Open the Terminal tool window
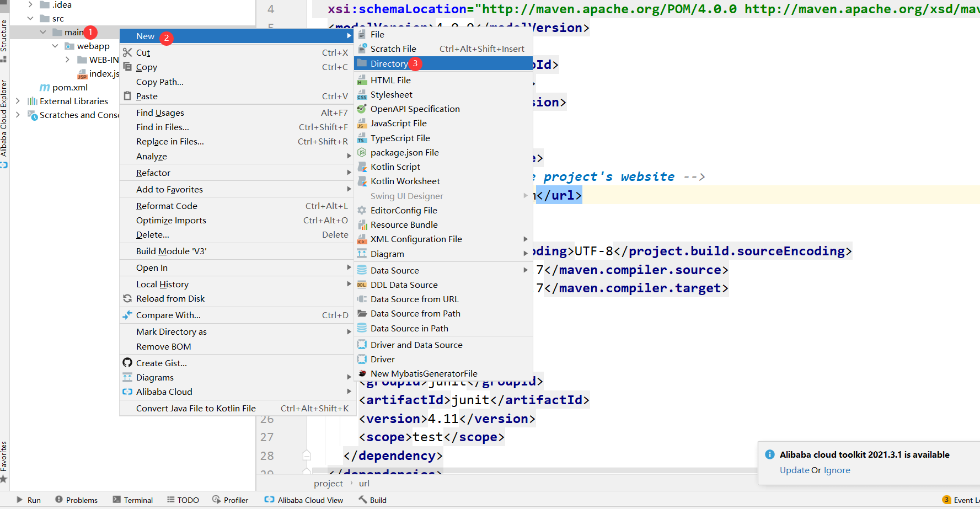Viewport: 980px width, 509px height. [133, 500]
